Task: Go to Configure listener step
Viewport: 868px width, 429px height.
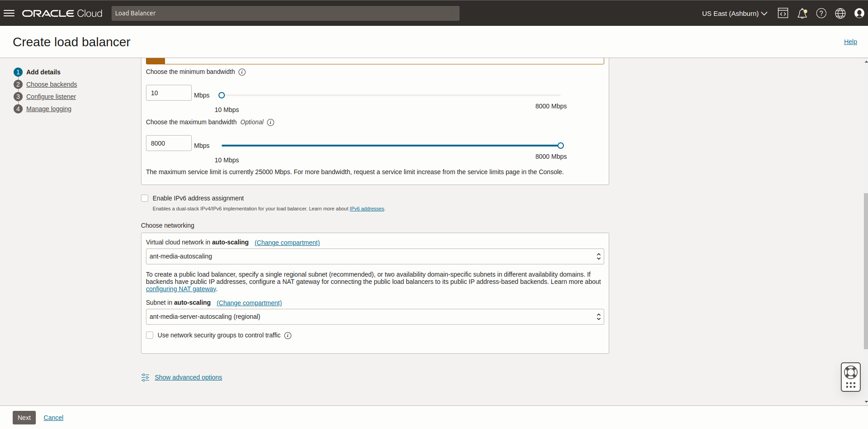Action: coord(51,97)
